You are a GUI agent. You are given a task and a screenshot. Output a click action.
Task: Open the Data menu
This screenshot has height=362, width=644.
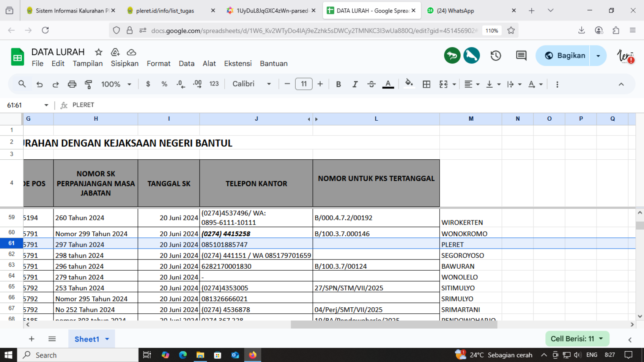[187, 64]
